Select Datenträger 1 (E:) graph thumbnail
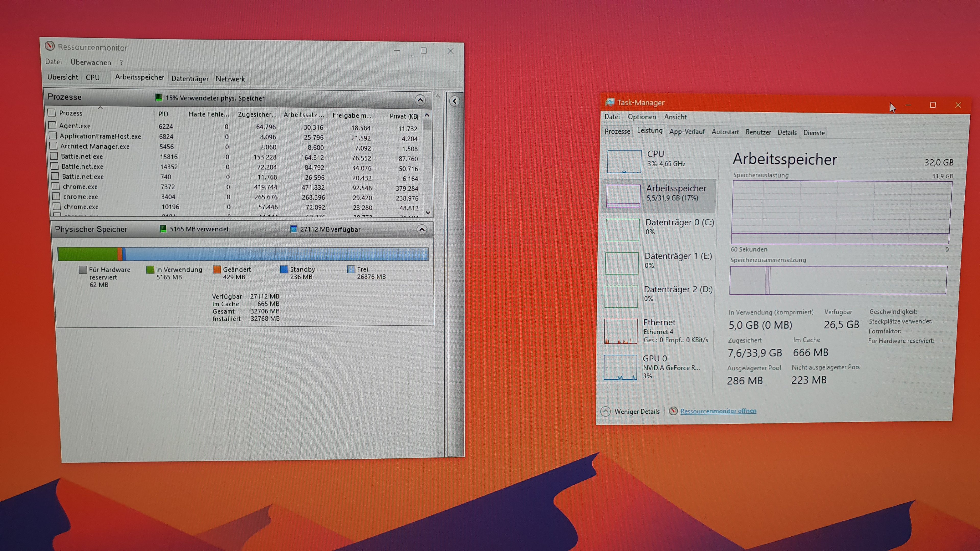The height and width of the screenshot is (551, 980). click(x=622, y=263)
